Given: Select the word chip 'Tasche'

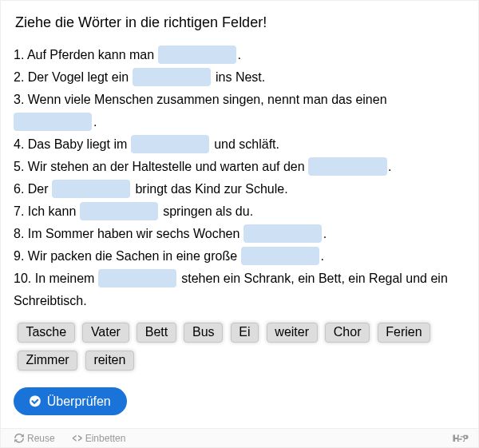Looking at the screenshot, I should point(46,332).
